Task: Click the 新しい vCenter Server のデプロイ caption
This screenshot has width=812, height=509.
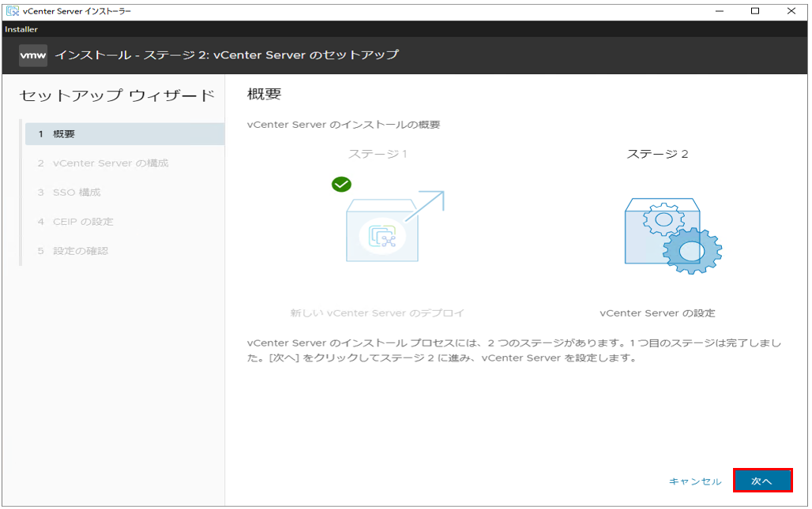Action: [x=377, y=313]
